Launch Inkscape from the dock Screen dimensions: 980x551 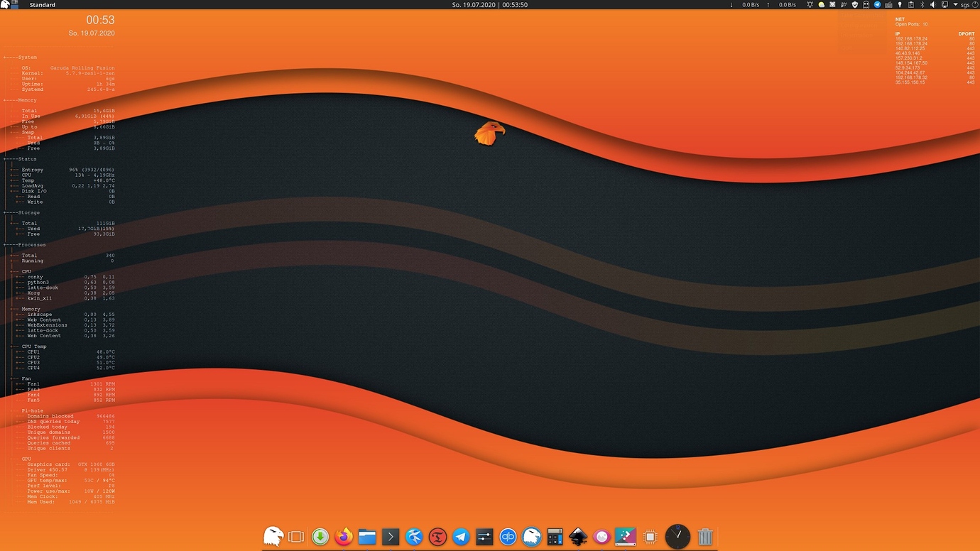[578, 536]
